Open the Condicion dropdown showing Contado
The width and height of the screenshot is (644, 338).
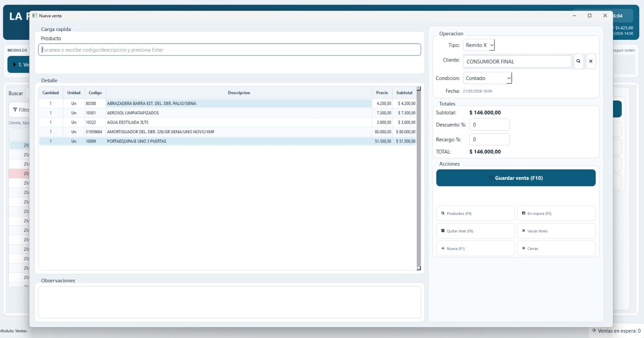[x=487, y=78]
